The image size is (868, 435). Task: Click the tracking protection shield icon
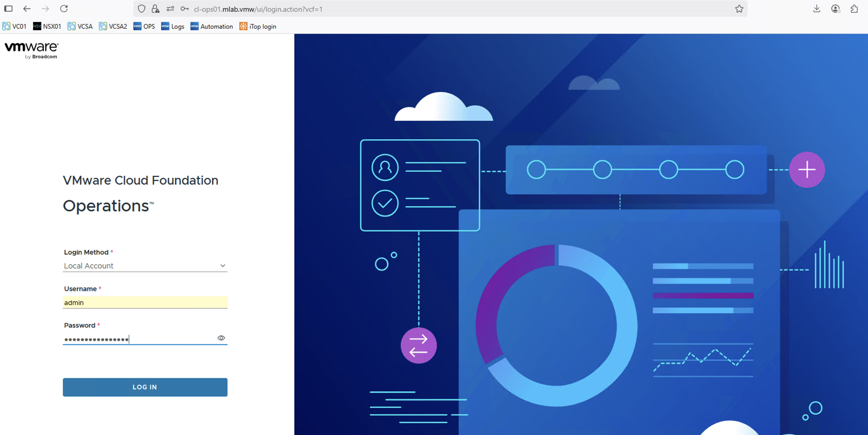click(x=141, y=9)
